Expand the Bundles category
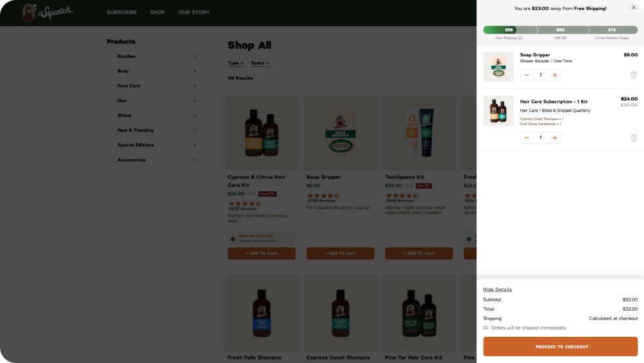Screen dimensions: 644x363 click(195, 56)
